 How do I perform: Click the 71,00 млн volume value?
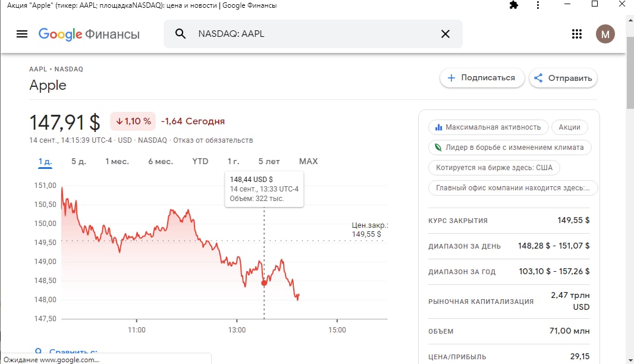[569, 331]
